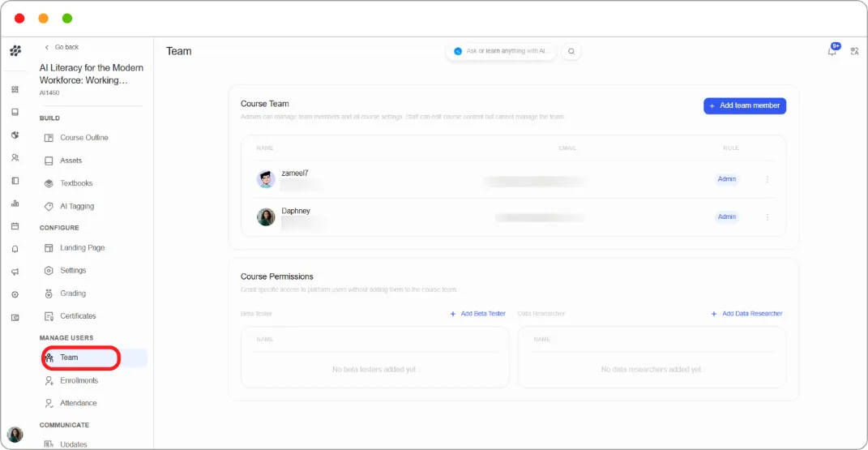Open the bottom card icon in the rail
868x450 pixels.
[x=15, y=318]
